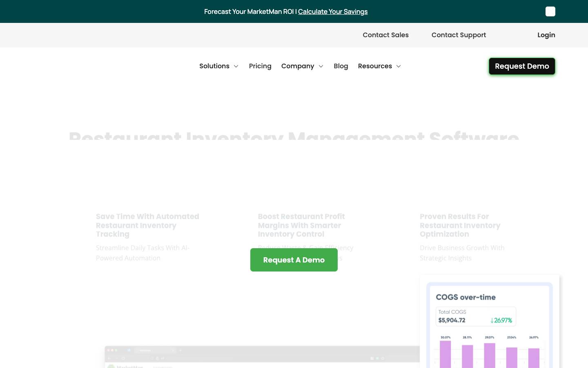Click the 'Boost Restaurant Profit Margins' heading
This screenshot has width=588, height=368.
pyautogui.click(x=301, y=225)
